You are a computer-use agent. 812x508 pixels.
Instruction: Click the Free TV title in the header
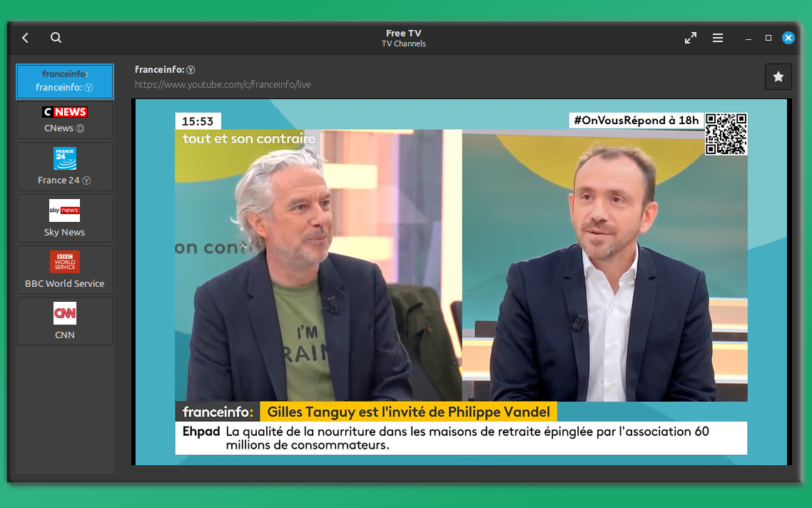click(404, 33)
